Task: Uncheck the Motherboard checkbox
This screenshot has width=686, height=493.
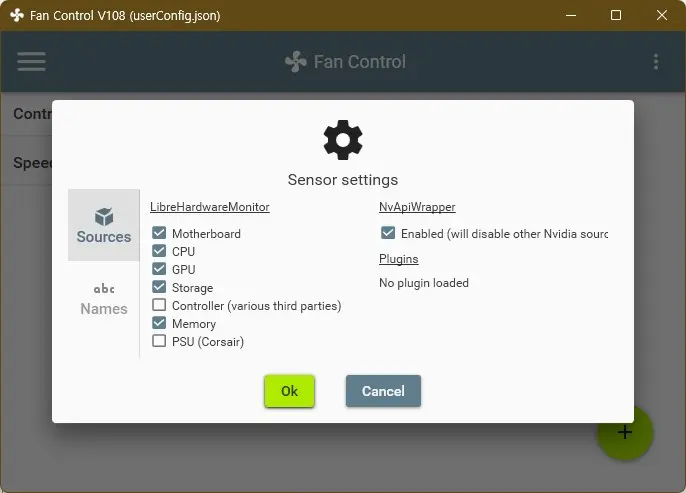Action: 159,233
